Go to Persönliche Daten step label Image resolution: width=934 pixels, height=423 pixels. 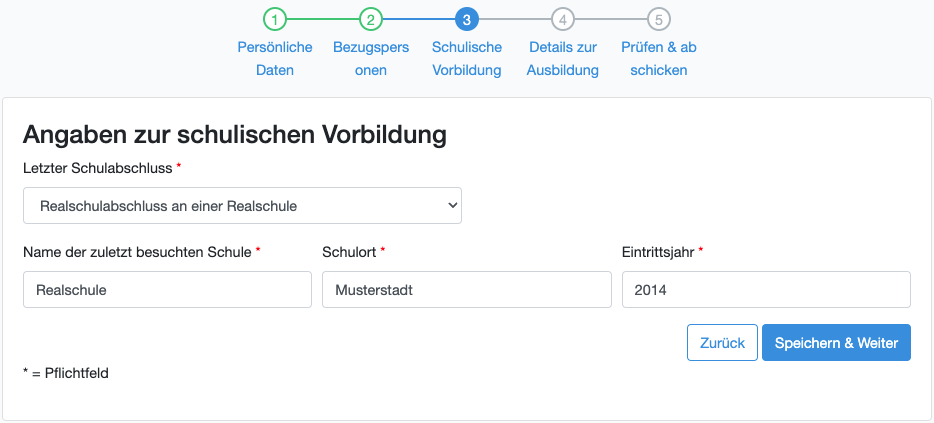click(274, 59)
